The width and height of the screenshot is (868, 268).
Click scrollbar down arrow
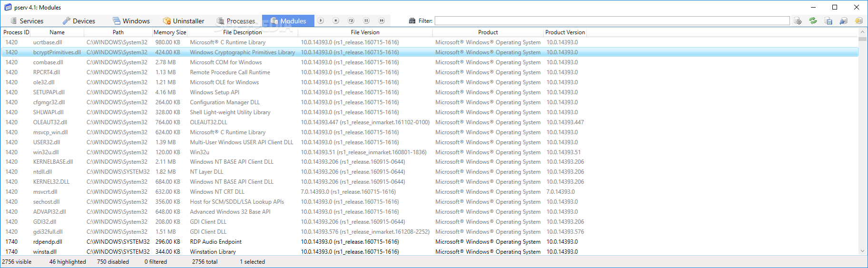click(862, 251)
